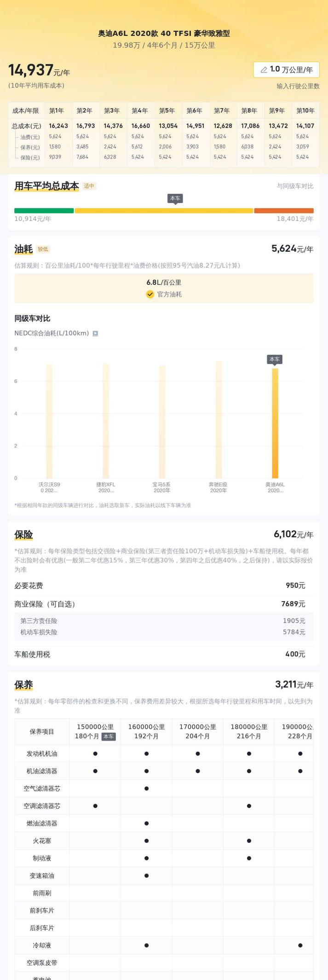The image size is (328, 980).
Task: Click the 本车 marker above the cost bar
Action: point(175,198)
